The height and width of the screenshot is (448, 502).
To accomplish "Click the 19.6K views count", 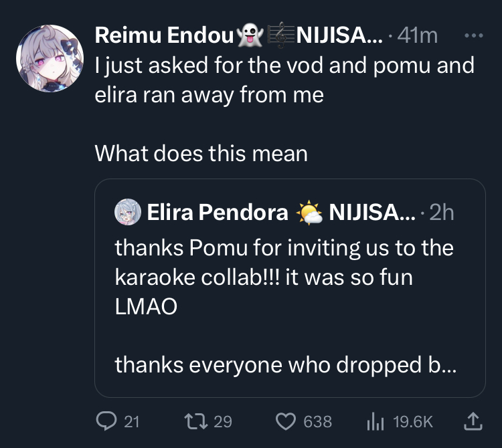I will click(x=413, y=421).
